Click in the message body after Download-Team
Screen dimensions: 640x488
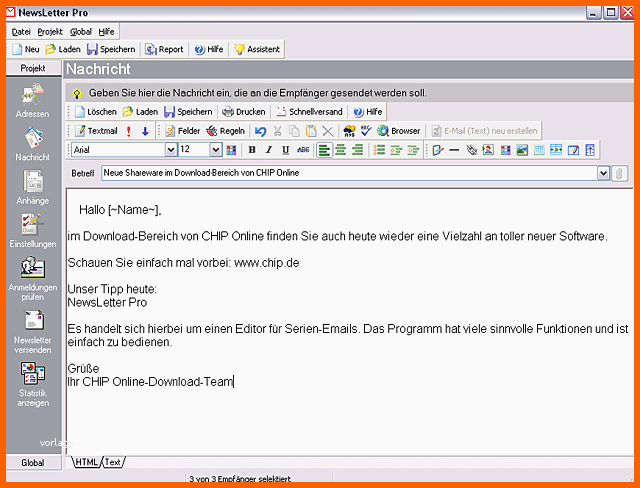pos(234,382)
